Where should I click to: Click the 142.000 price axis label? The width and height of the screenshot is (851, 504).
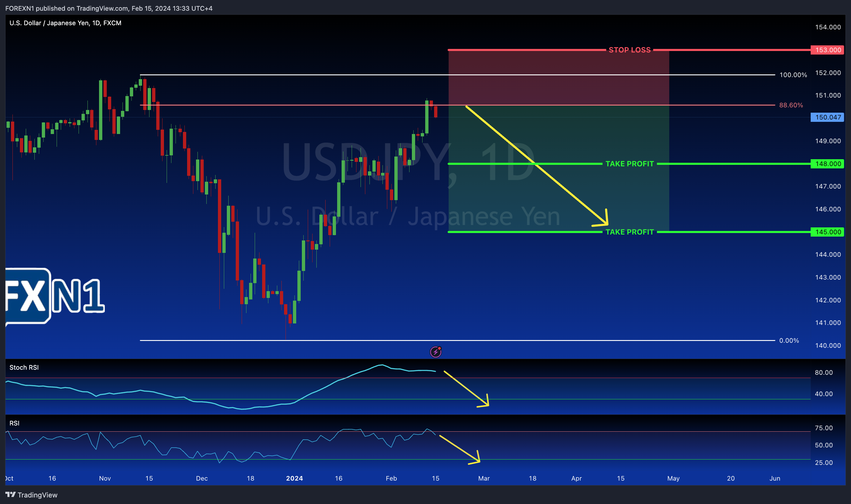pos(828,300)
